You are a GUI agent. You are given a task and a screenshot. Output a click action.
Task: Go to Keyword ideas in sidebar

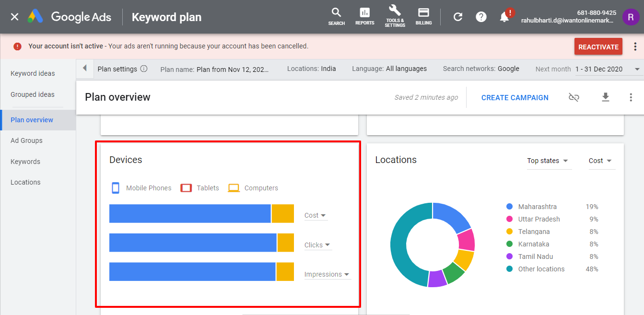pyautogui.click(x=33, y=73)
